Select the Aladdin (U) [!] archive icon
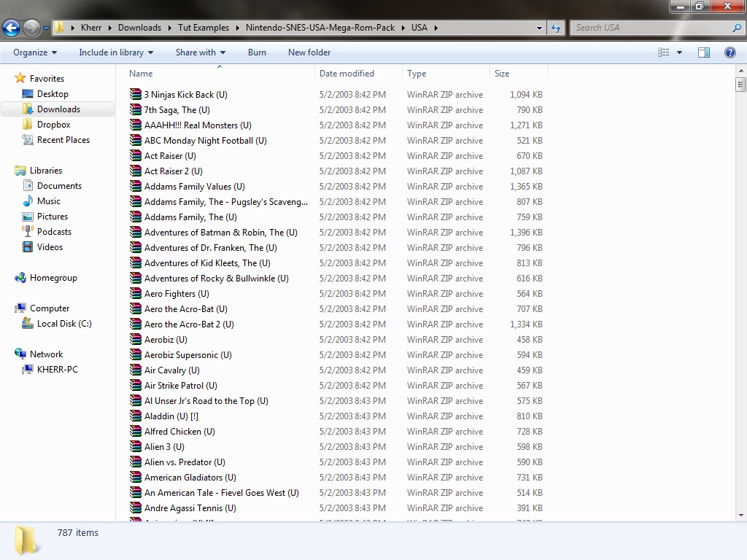Viewport: 747px width, 560px height. tap(136, 416)
